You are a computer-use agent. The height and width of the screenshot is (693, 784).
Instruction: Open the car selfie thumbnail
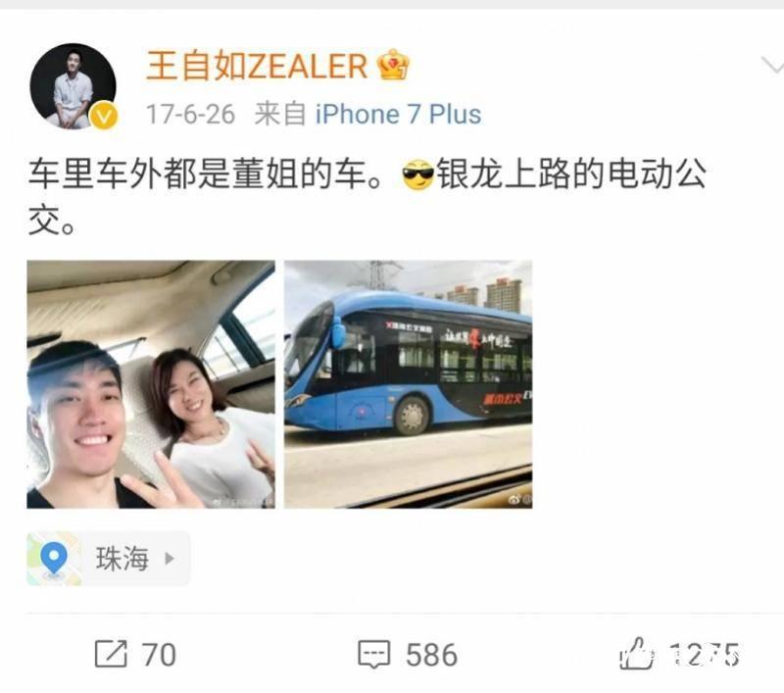[151, 384]
